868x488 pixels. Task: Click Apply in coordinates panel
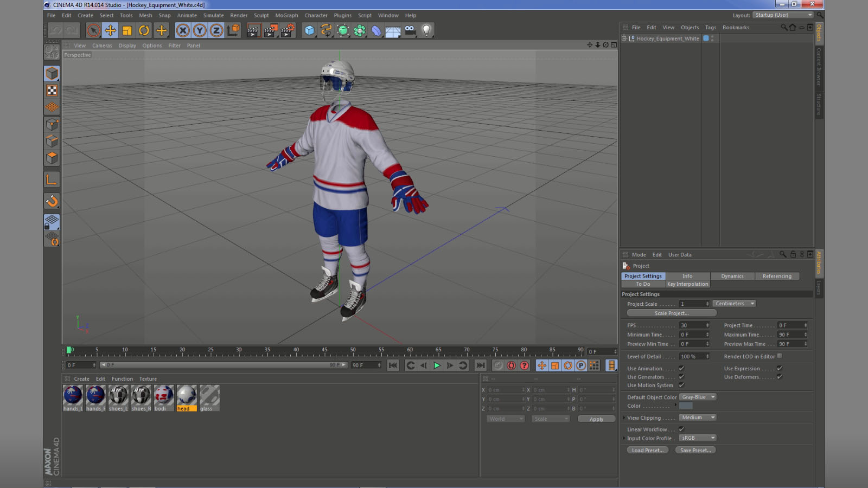click(x=596, y=419)
